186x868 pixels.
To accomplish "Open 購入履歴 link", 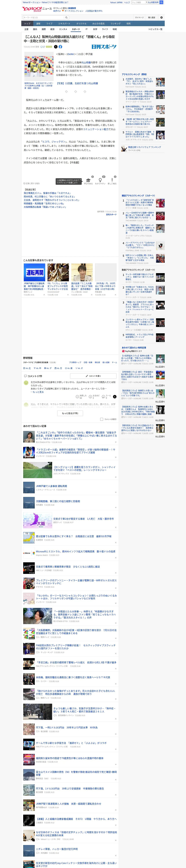I will click(152, 18).
